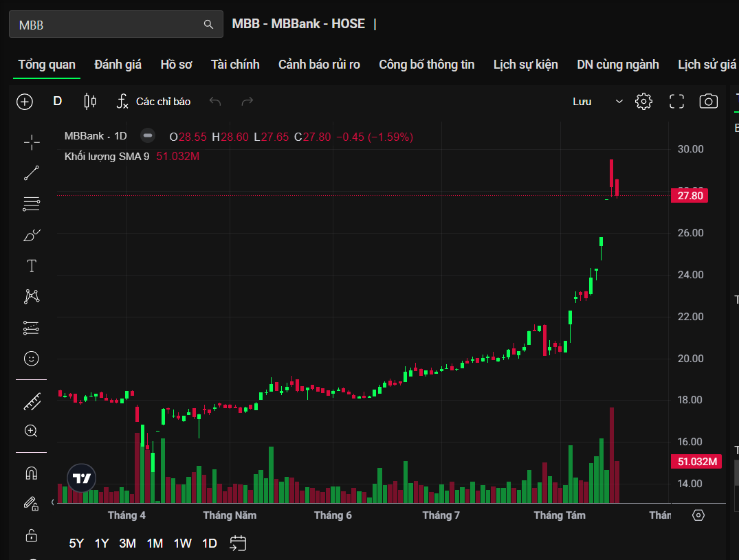
Task: Open Các chỉ báo indicators menu
Action: click(x=154, y=101)
